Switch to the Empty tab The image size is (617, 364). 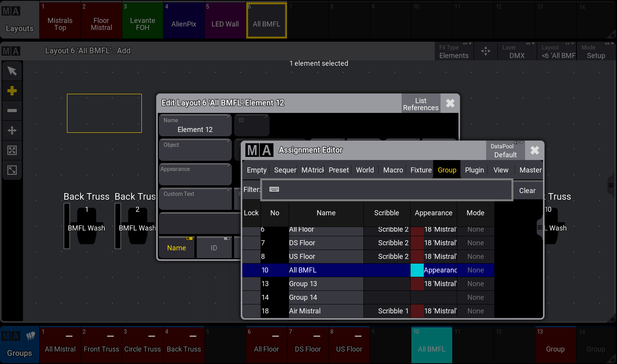tap(257, 170)
